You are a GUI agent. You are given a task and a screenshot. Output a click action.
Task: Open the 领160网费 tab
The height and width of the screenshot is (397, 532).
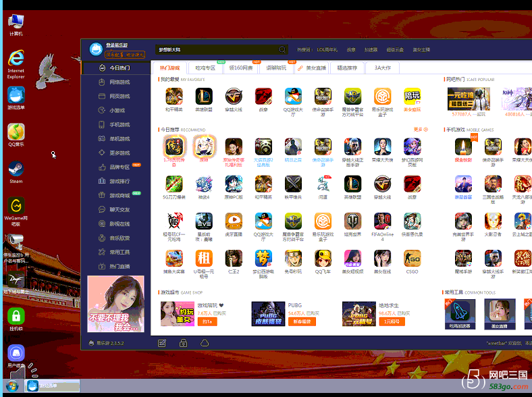click(241, 68)
